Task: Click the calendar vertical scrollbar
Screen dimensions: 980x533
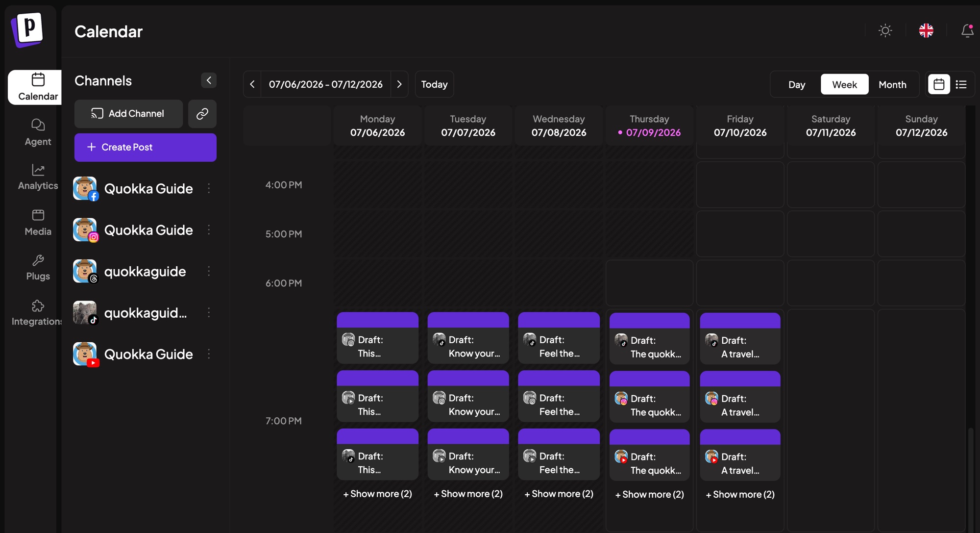Action: pos(971,480)
